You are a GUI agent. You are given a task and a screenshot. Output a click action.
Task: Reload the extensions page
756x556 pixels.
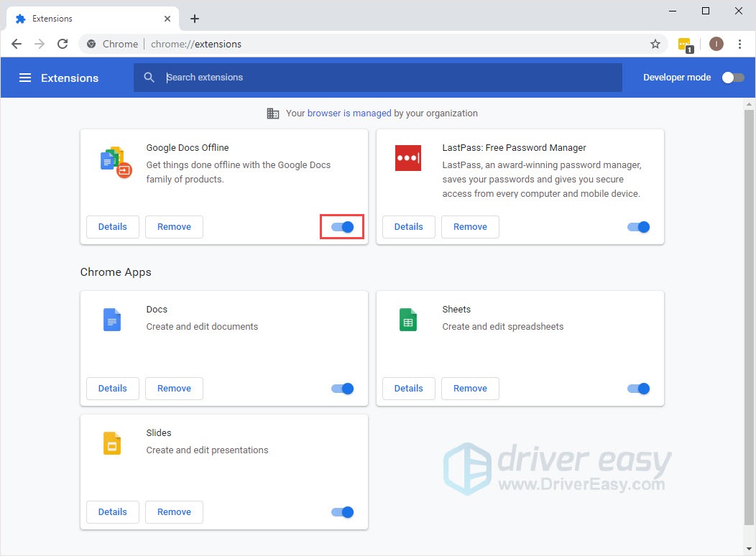(63, 44)
